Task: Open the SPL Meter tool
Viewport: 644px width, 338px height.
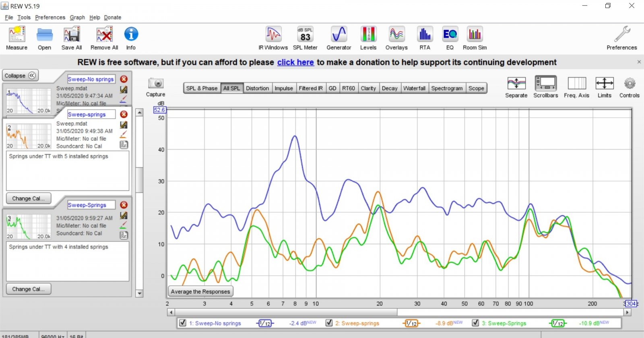Action: (305, 38)
